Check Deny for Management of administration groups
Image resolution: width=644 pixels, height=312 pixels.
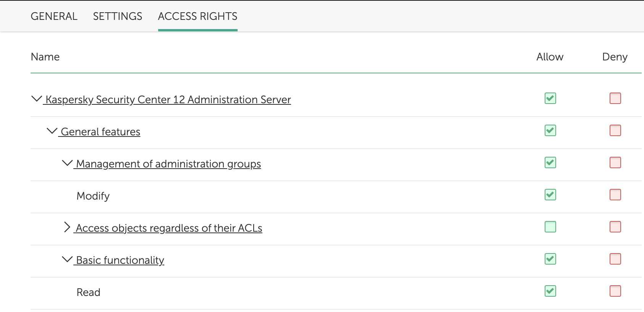click(x=615, y=163)
